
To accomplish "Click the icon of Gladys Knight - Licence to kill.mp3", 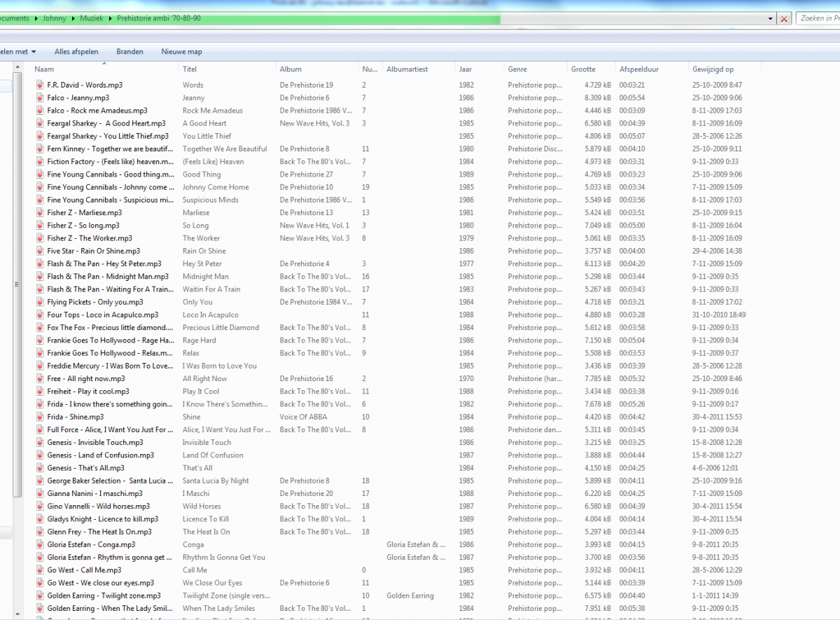I will 41,519.
